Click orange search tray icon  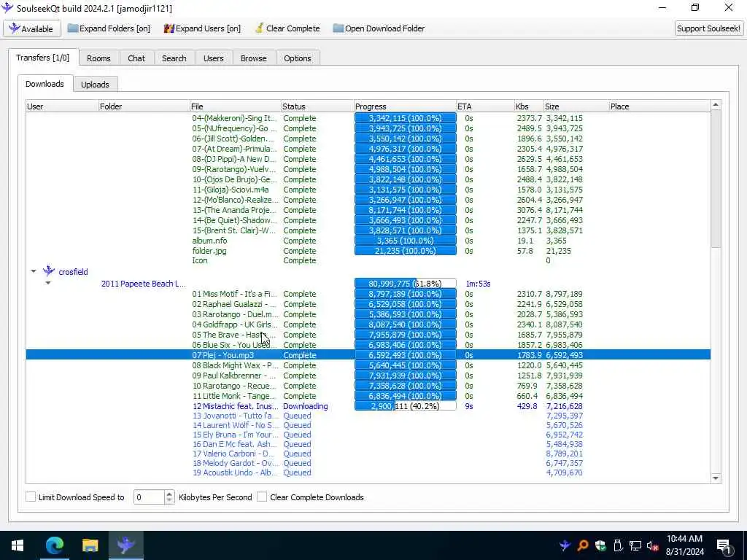pos(582,545)
